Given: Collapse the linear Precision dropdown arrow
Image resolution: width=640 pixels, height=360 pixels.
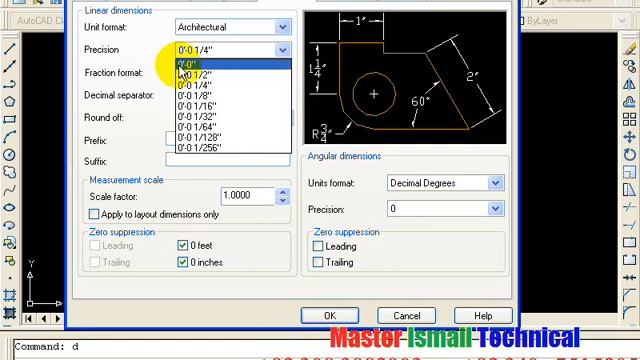Looking at the screenshot, I should pos(282,50).
